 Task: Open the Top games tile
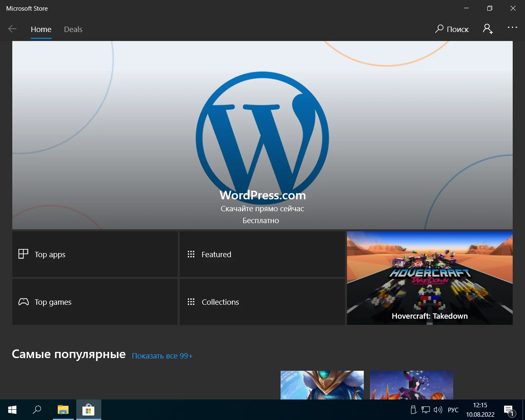[95, 302]
